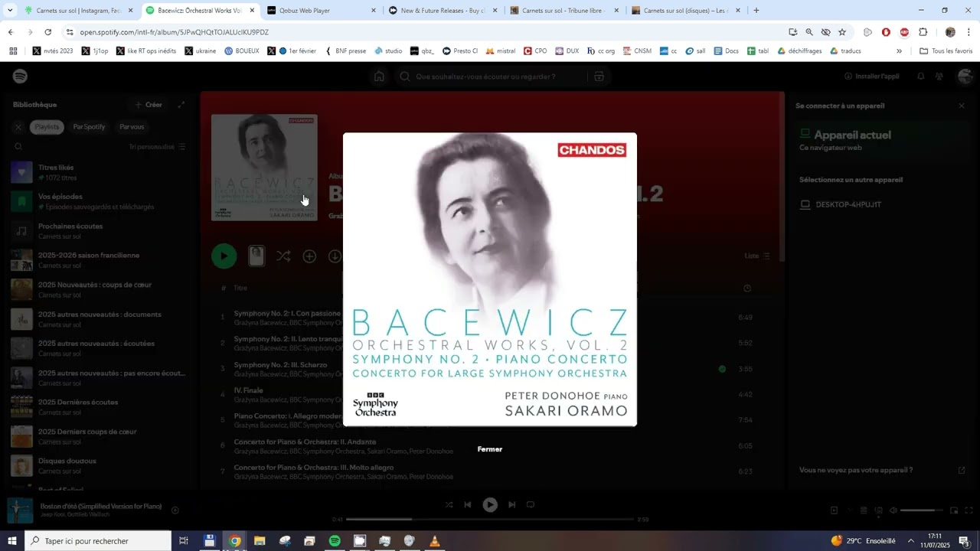The width and height of the screenshot is (980, 551).
Task: Open the BNF presse bookmark
Action: click(345, 51)
